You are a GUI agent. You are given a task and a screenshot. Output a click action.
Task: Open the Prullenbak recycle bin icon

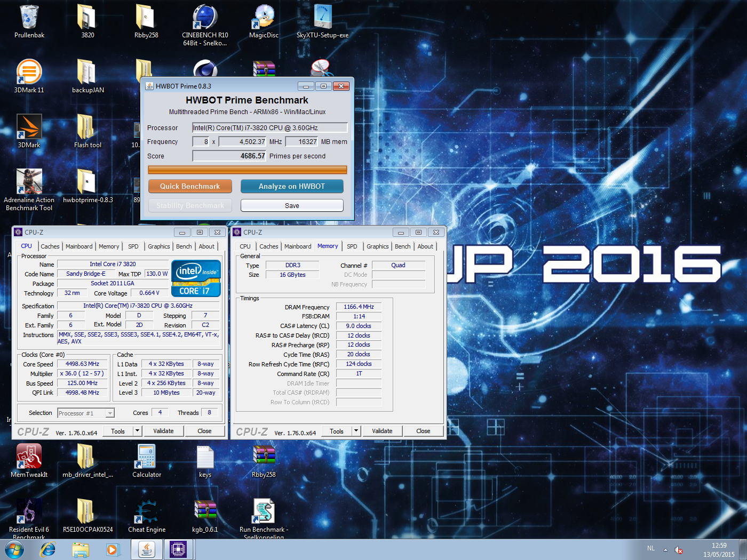[29, 21]
